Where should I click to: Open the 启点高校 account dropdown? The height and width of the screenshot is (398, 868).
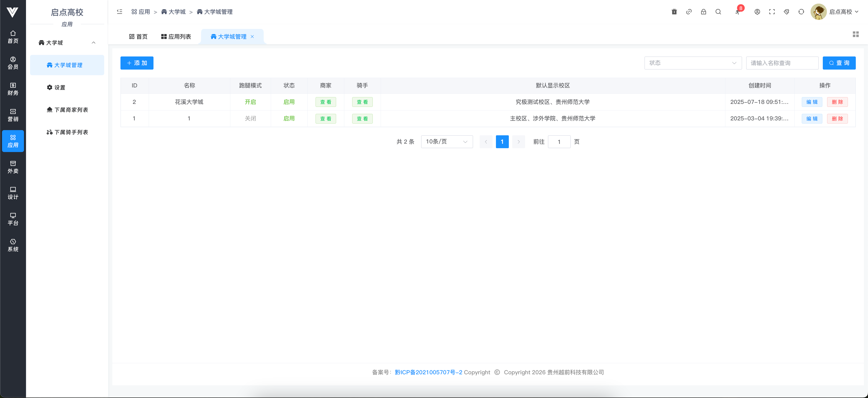[x=843, y=12]
